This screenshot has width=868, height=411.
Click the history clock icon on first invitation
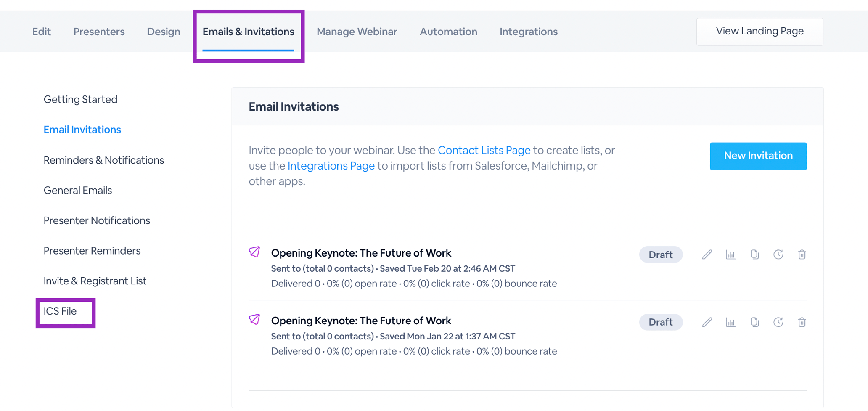coord(778,255)
